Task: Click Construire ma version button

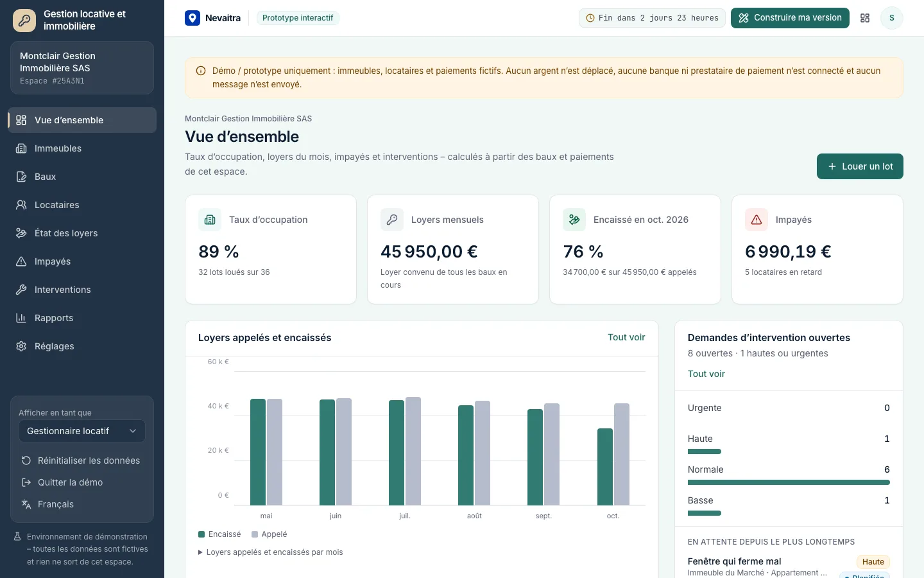Action: pos(790,18)
